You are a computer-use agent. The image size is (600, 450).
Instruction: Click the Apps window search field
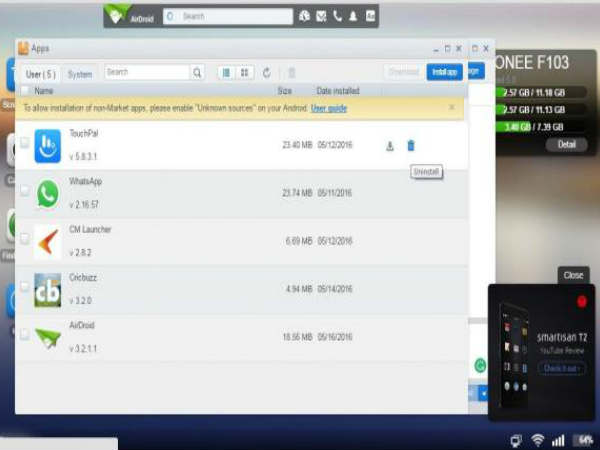coord(146,72)
